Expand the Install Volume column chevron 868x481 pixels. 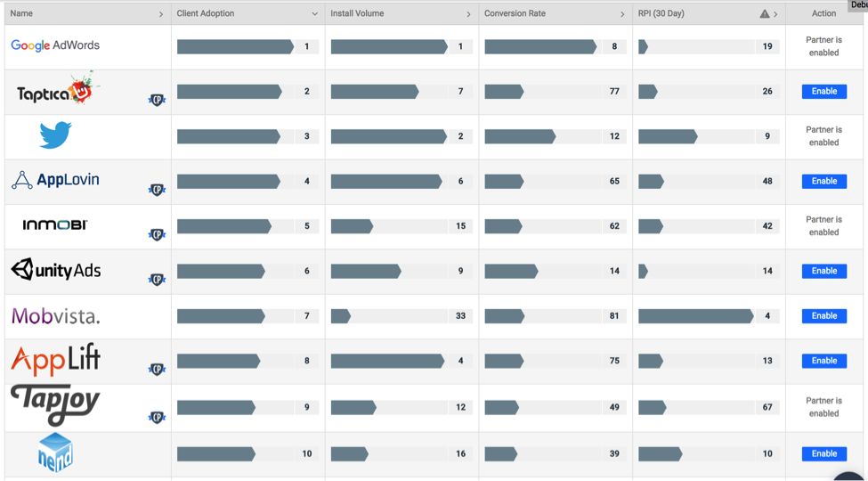tap(468, 14)
